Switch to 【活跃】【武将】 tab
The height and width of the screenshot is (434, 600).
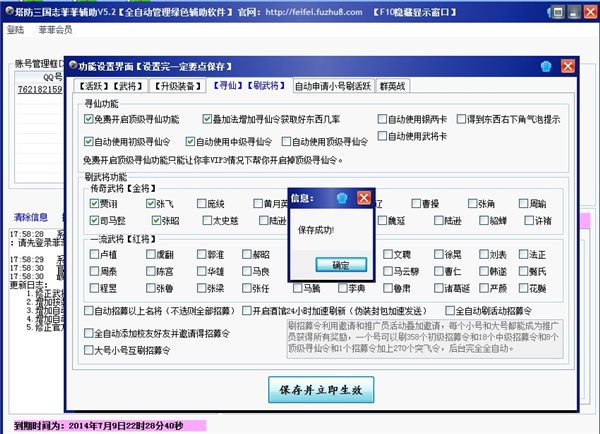tap(111, 86)
